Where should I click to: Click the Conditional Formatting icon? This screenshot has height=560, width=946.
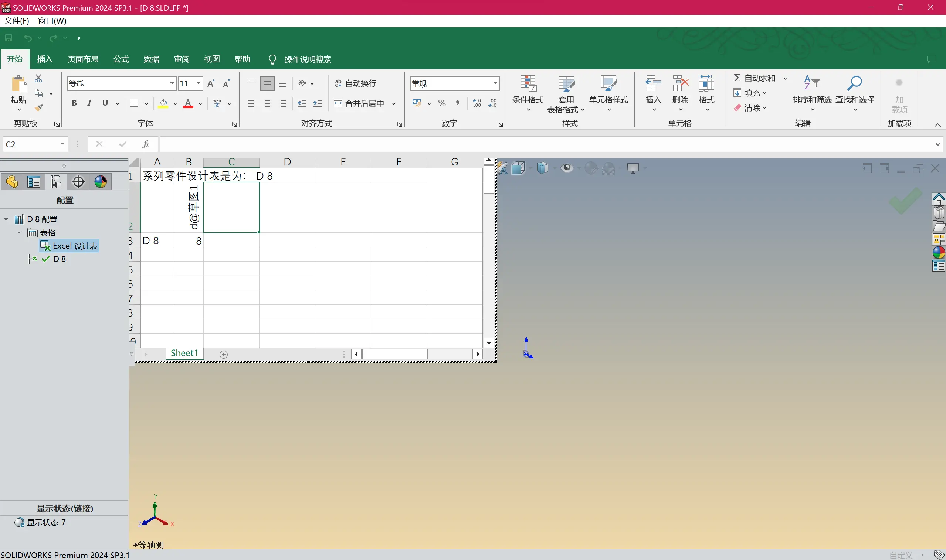(x=528, y=84)
